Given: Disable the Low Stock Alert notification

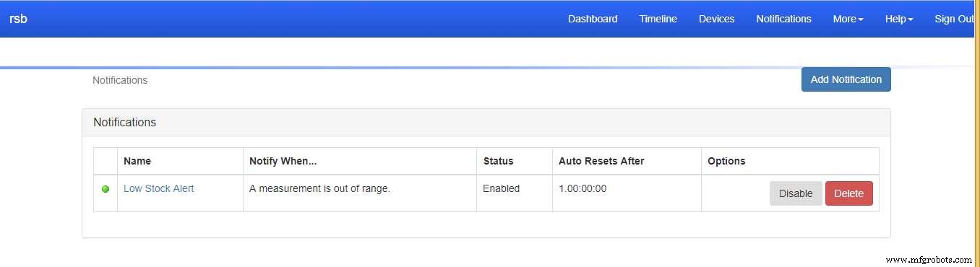Looking at the screenshot, I should pos(796,193).
